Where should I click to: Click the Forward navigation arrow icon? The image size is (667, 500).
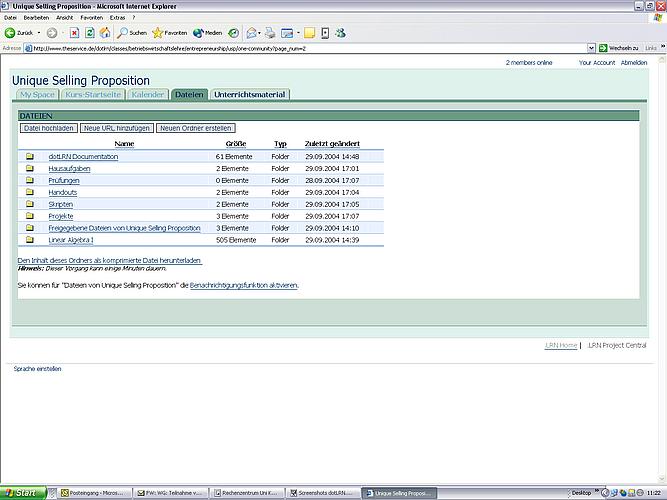coord(52,33)
